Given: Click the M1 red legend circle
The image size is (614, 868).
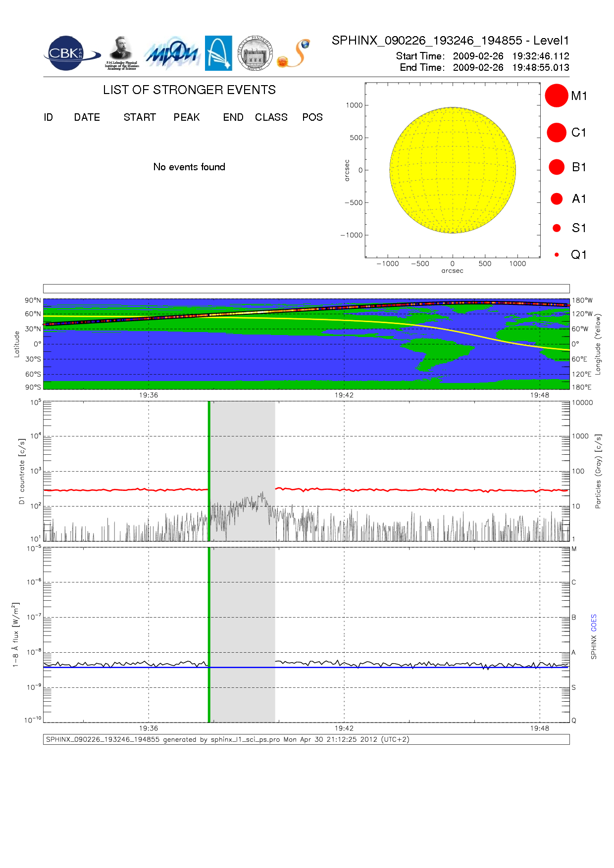Looking at the screenshot, I should pyautogui.click(x=556, y=96).
